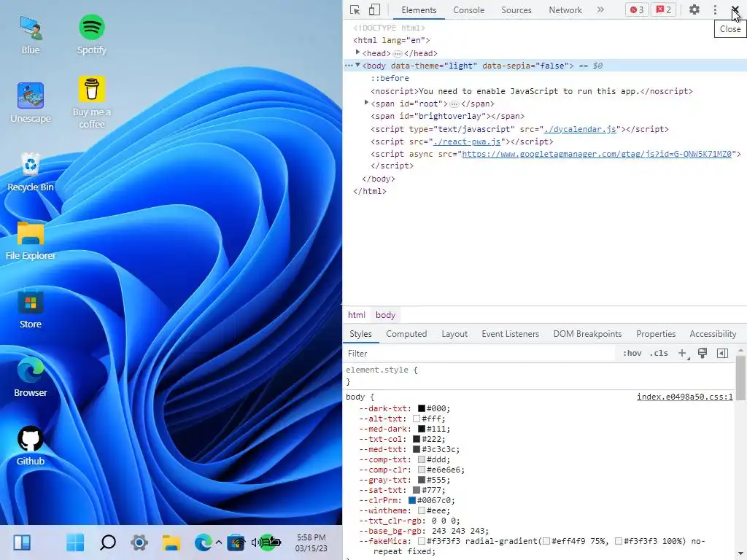Select body in the breadcrumb bar
The width and height of the screenshot is (747, 560).
point(385,315)
